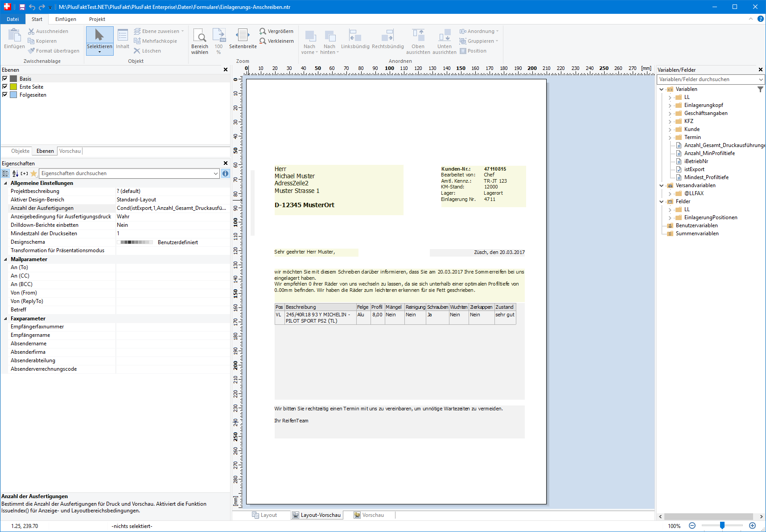Click Erste Seite yellow color swatch
The image size is (766, 532).
click(13, 86)
